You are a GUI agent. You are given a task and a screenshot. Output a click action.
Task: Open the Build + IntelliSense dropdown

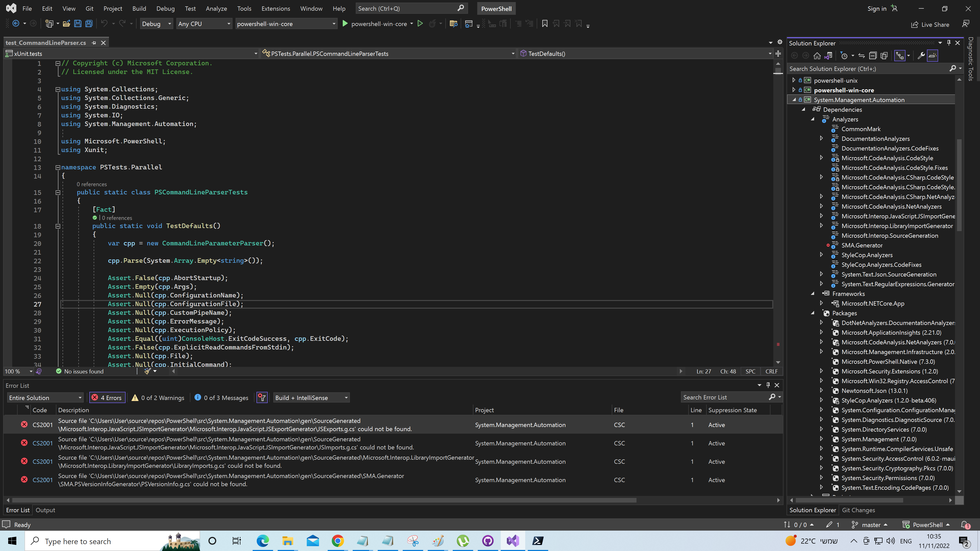[311, 397]
